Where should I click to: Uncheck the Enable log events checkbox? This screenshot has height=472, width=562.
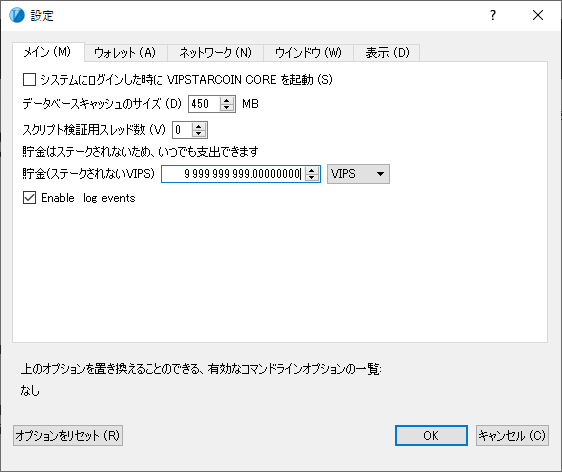[x=29, y=197]
